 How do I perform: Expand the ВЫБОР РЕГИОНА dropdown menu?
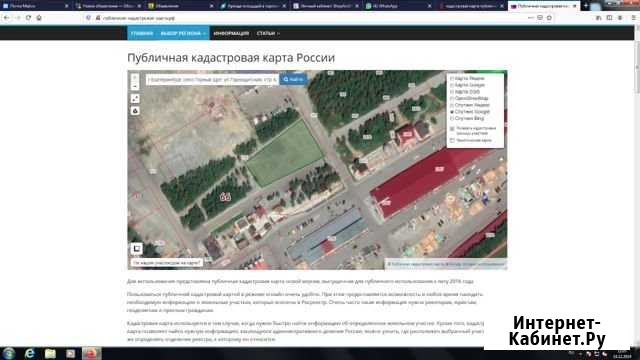183,33
